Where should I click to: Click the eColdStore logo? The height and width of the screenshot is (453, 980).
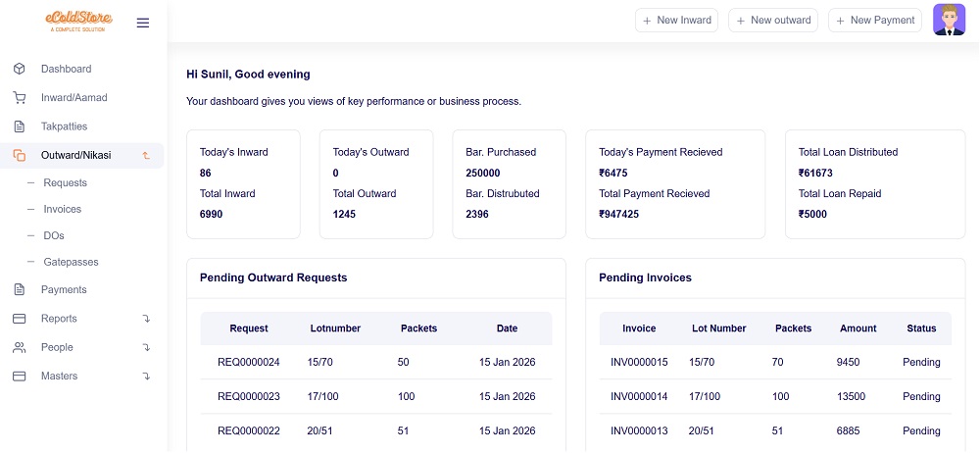click(78, 21)
